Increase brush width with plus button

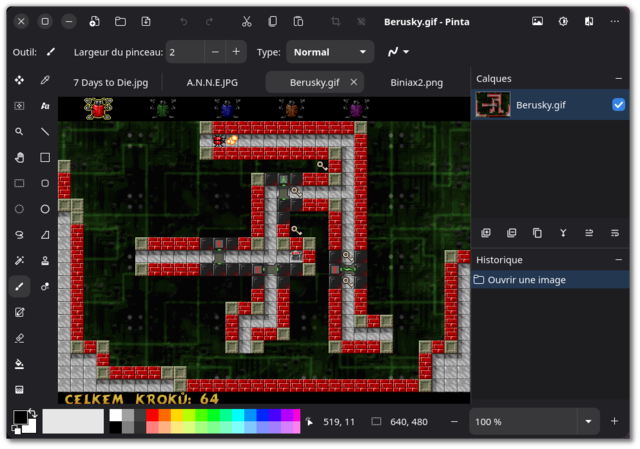click(x=236, y=52)
